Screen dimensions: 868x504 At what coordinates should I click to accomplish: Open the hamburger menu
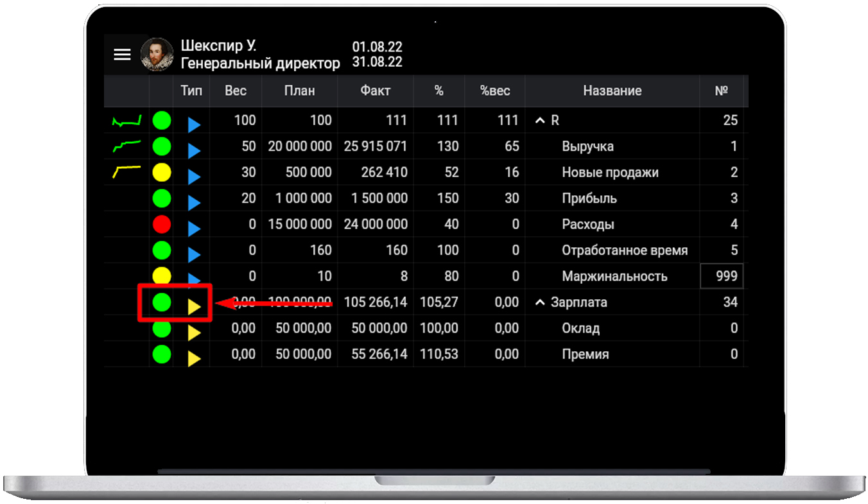click(x=122, y=55)
